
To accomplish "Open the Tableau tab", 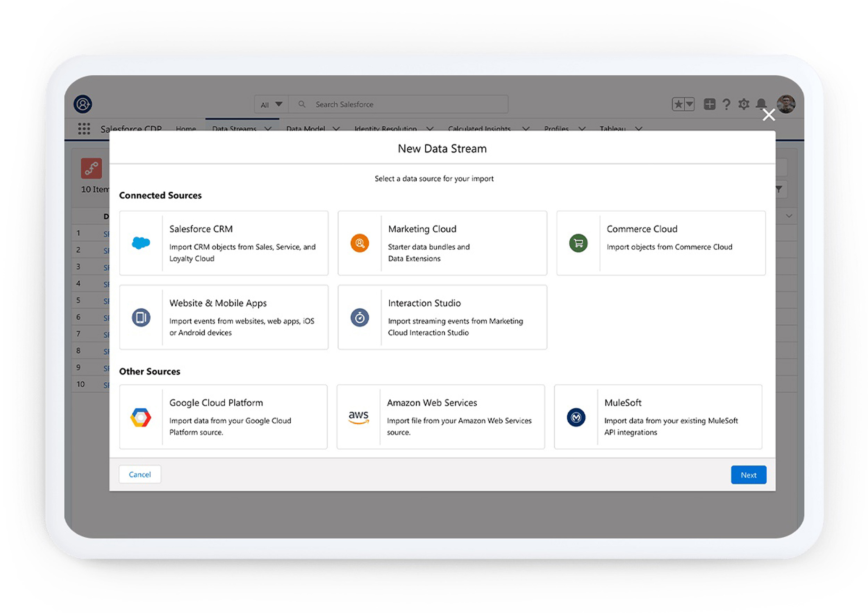I will coord(613,129).
